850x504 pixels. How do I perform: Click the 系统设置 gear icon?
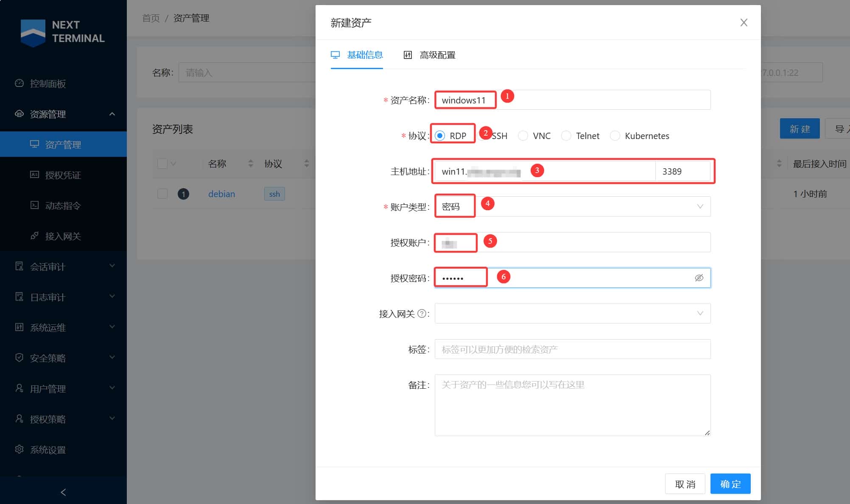[19, 449]
